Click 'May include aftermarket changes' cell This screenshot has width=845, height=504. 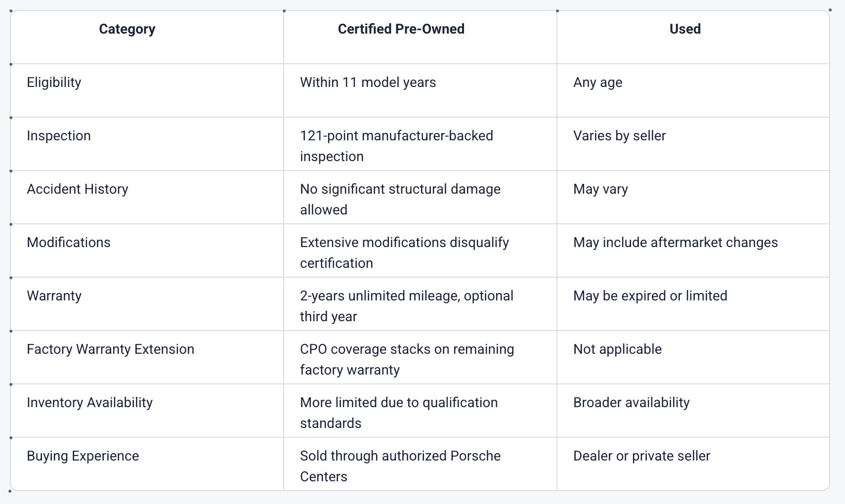tap(675, 243)
